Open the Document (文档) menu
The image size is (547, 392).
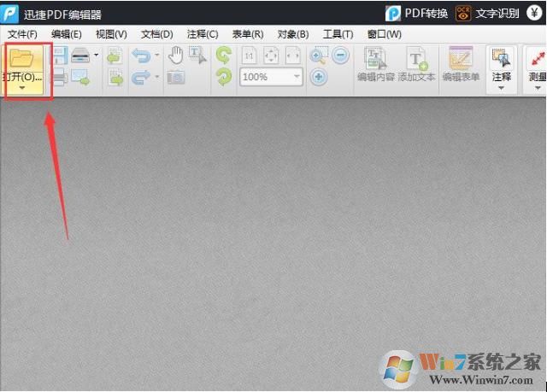(x=156, y=34)
